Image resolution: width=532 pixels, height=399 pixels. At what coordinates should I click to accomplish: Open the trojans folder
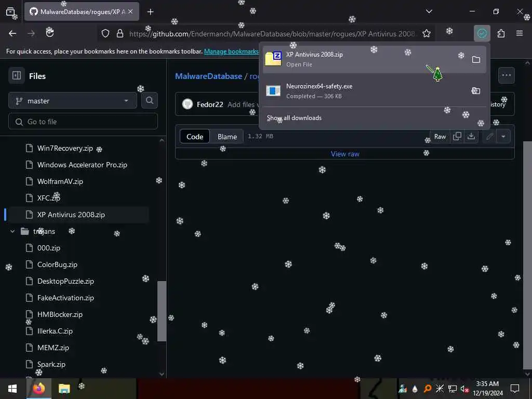[44, 231]
